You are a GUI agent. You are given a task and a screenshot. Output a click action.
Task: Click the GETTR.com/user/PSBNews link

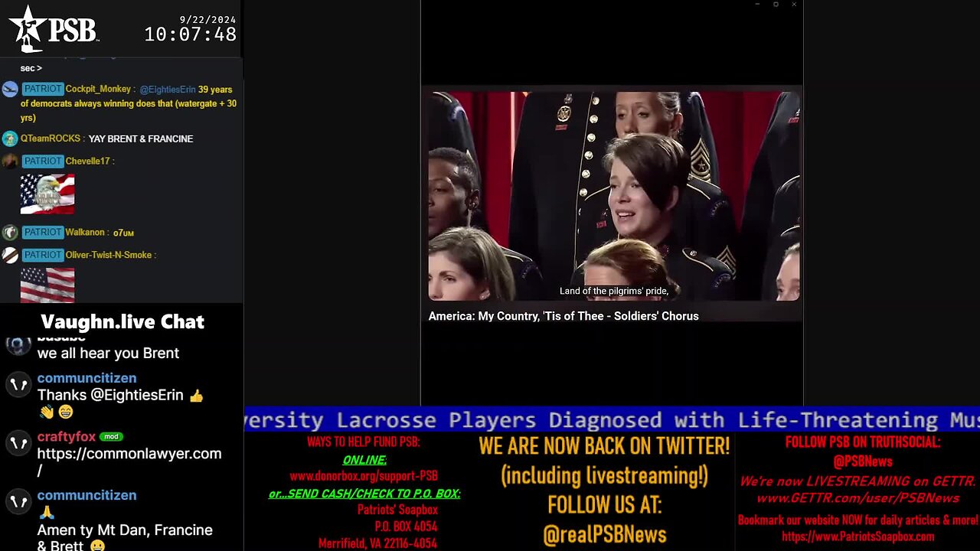pyautogui.click(x=857, y=498)
